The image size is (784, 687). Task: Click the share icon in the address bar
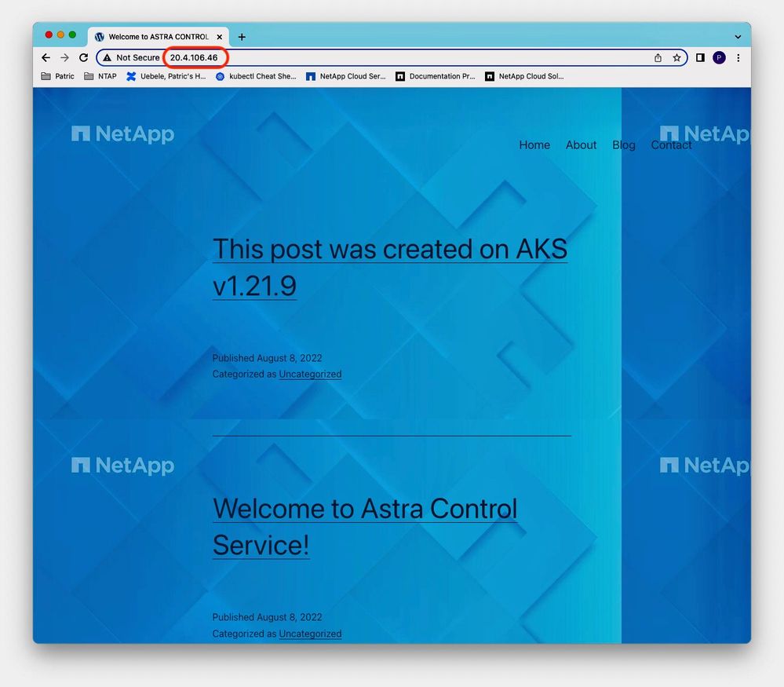(x=658, y=58)
